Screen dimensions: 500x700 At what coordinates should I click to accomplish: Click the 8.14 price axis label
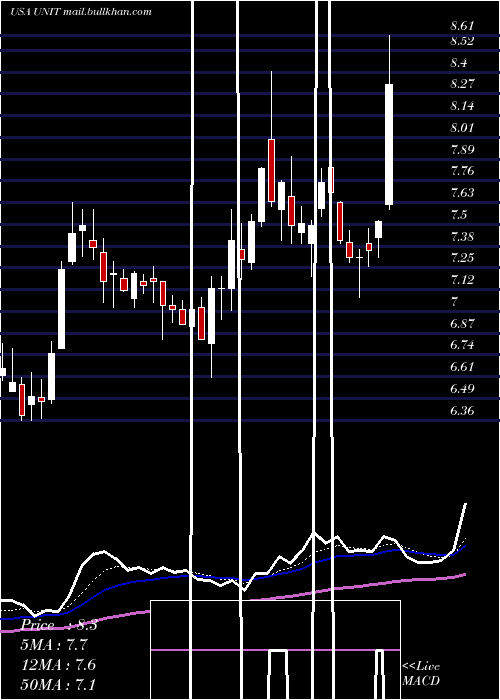(x=462, y=106)
